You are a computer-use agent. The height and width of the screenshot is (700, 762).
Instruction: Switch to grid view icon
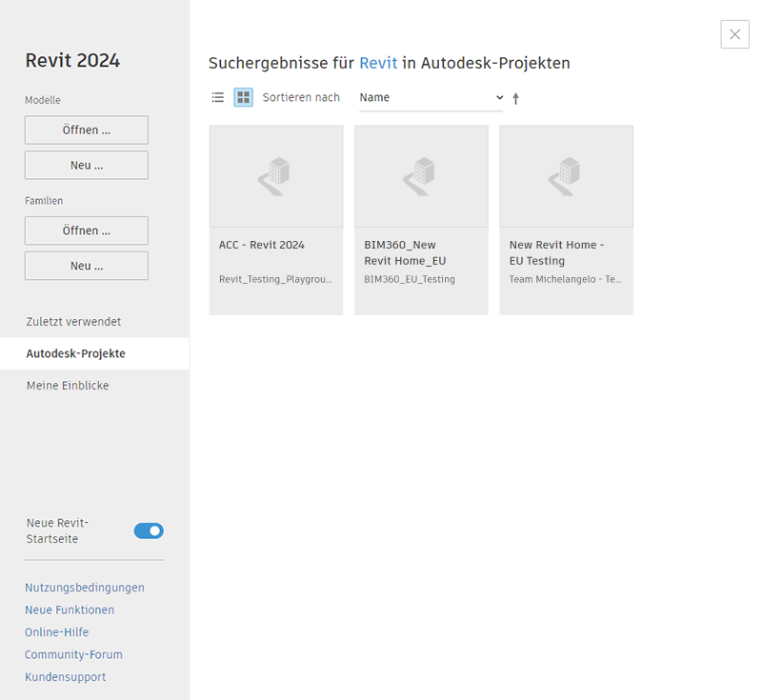pyautogui.click(x=244, y=98)
